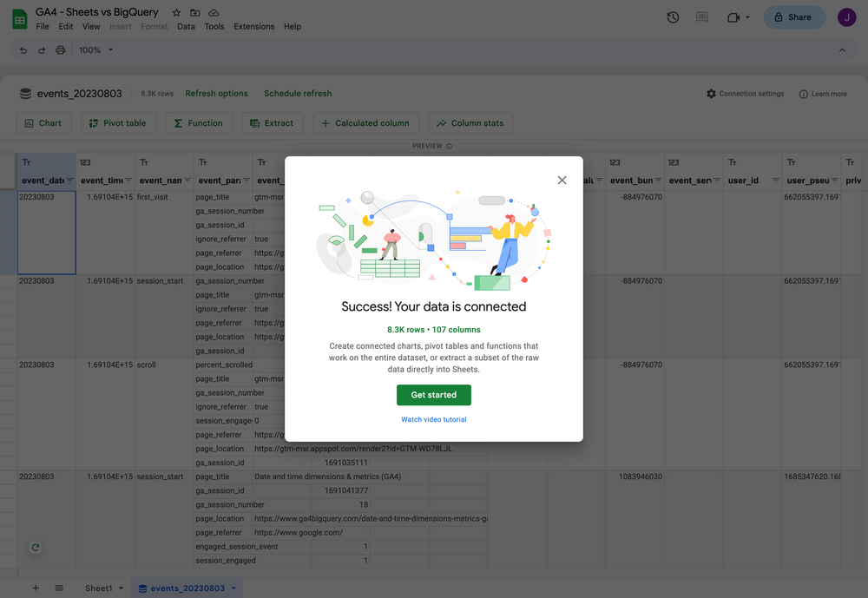Undo the last action
This screenshot has width=868, height=598.
[x=23, y=49]
